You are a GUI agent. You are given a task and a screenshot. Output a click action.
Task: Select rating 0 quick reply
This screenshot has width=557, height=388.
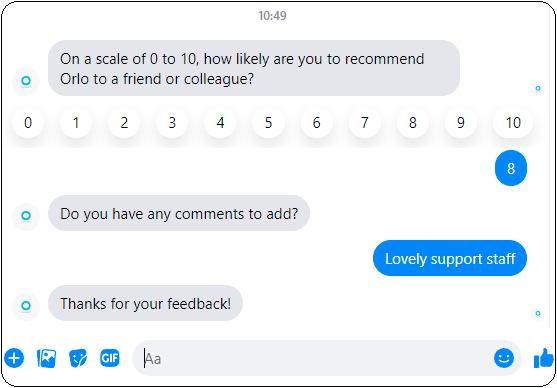pyautogui.click(x=28, y=123)
